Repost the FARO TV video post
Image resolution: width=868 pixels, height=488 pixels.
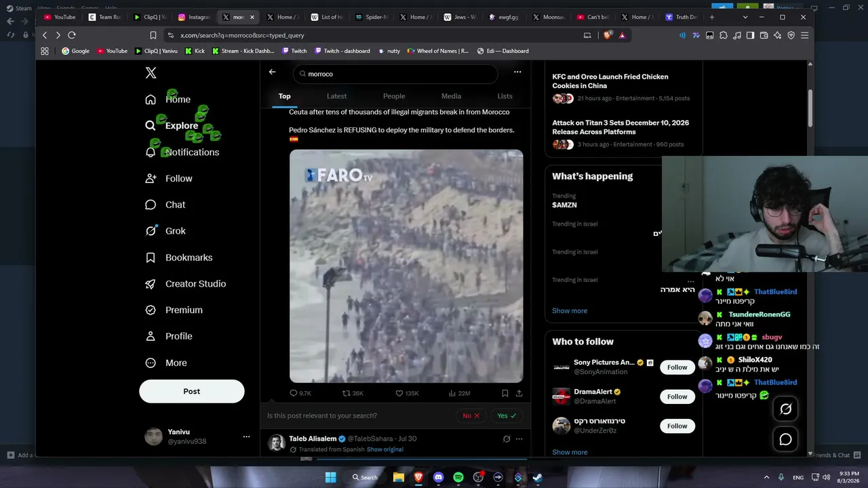point(353,393)
